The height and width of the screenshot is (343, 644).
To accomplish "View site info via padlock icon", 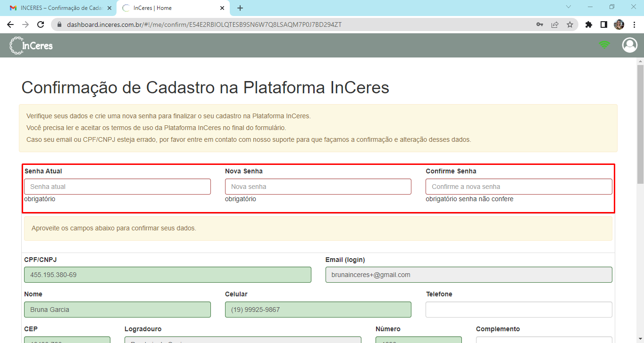I will (x=59, y=24).
